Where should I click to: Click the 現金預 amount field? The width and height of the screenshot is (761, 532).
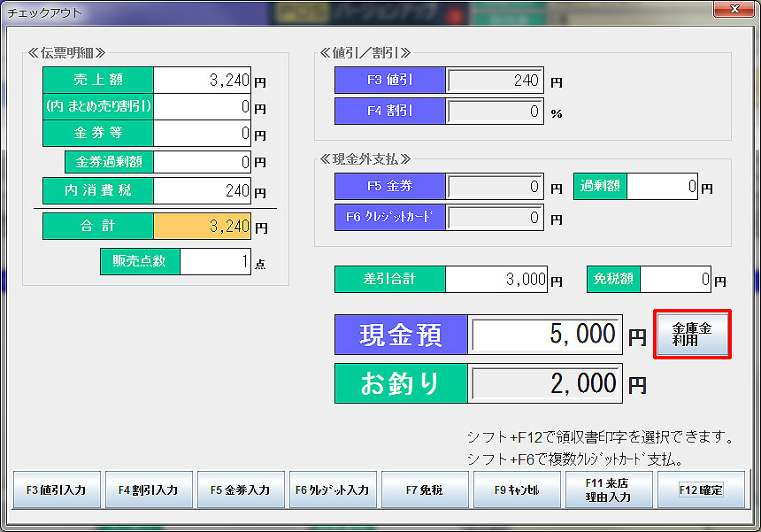click(546, 335)
